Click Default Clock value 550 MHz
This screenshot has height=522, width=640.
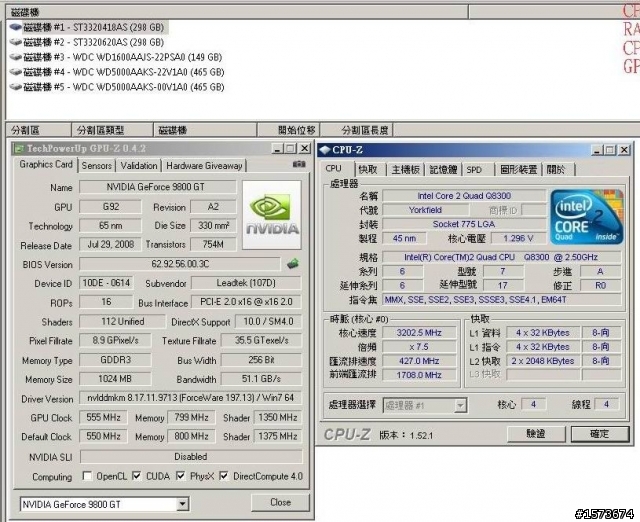point(103,437)
